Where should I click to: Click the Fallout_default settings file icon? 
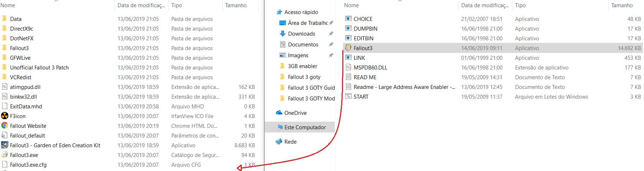(5, 135)
